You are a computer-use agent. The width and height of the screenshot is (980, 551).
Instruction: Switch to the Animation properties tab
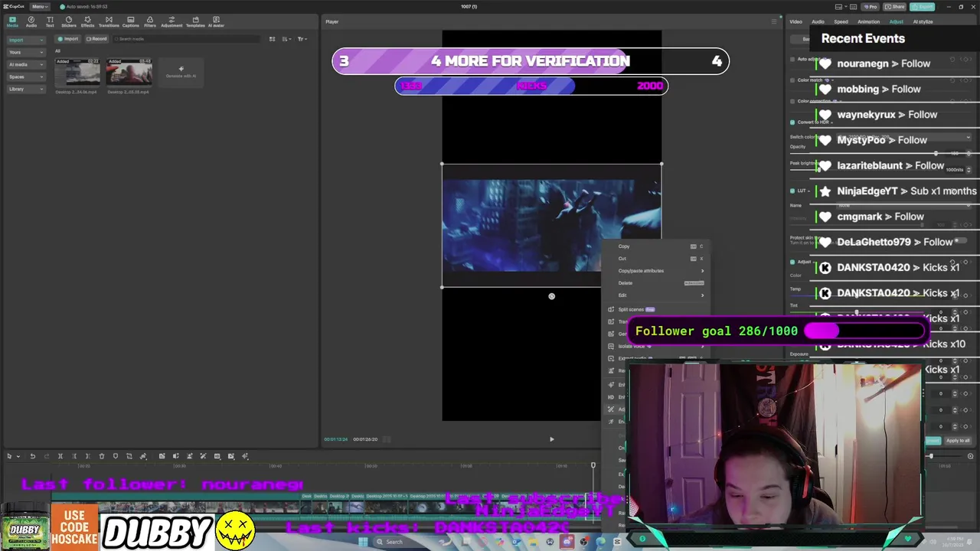[x=868, y=21]
